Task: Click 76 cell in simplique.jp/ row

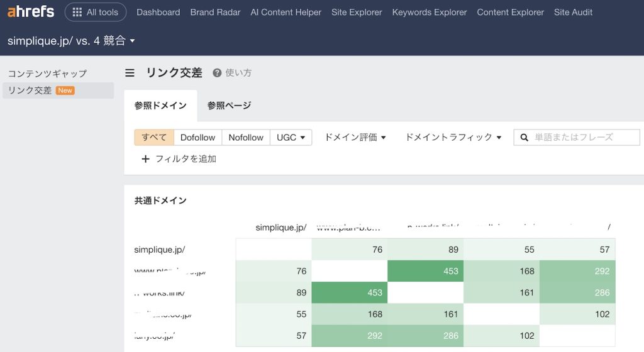Action: click(x=350, y=249)
